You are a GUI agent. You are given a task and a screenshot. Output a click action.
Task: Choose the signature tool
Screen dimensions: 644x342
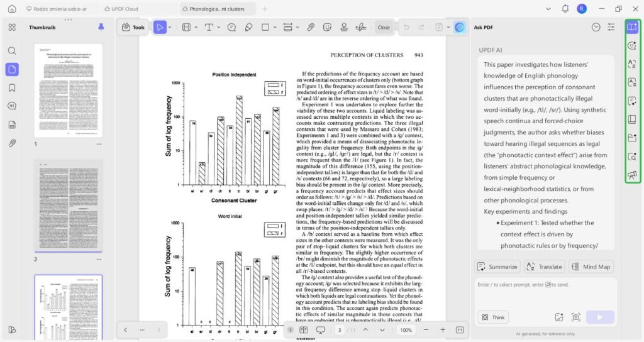coord(360,27)
